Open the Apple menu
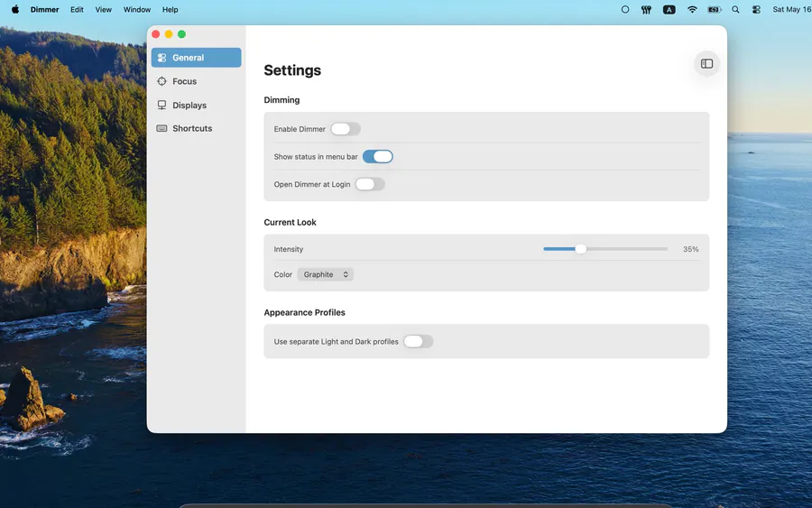Image resolution: width=812 pixels, height=508 pixels. [x=15, y=9]
